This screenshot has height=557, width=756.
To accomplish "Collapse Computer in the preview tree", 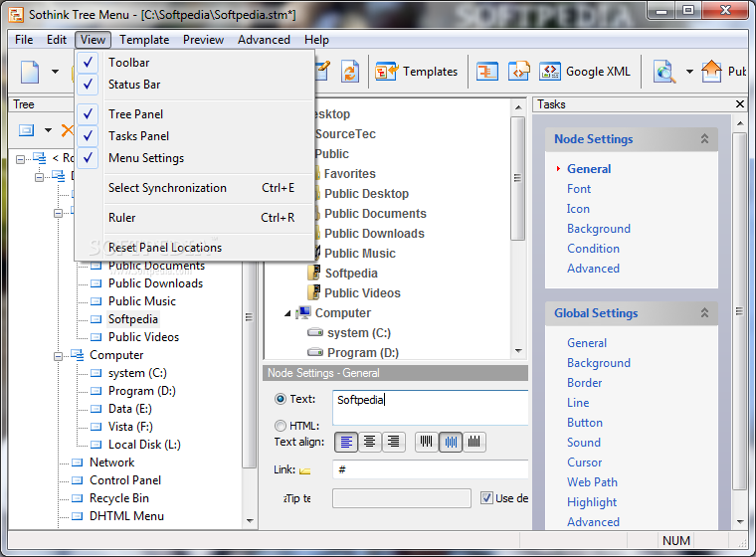I will pos(287,314).
